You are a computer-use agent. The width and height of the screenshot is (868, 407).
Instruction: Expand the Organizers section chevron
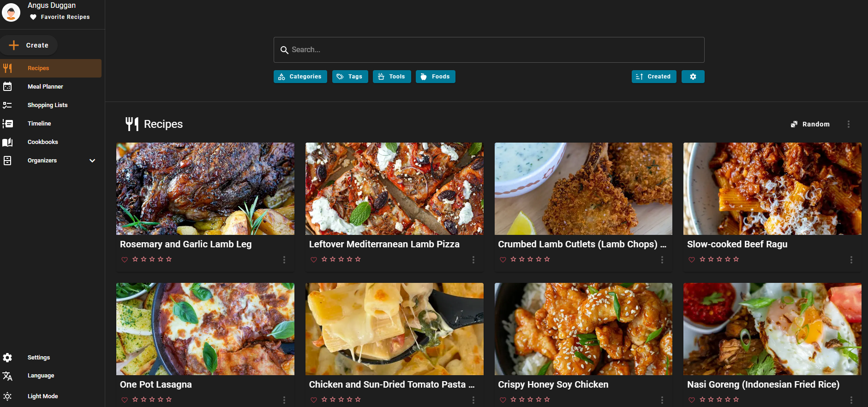pos(92,161)
